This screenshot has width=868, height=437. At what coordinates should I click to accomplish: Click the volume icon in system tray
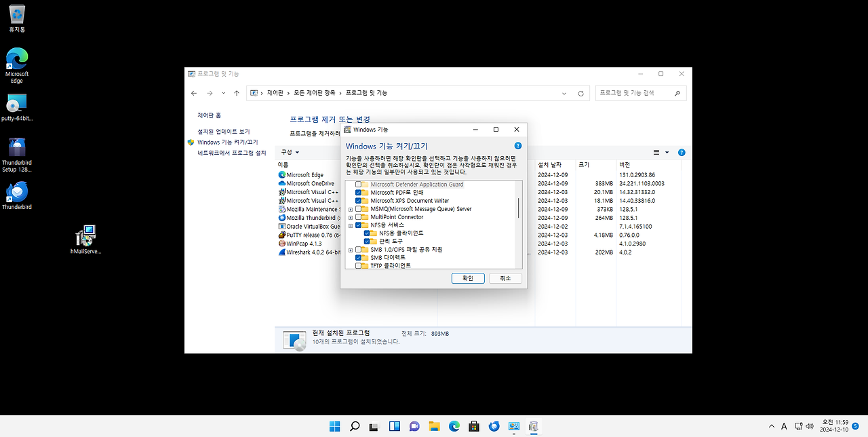[809, 426]
